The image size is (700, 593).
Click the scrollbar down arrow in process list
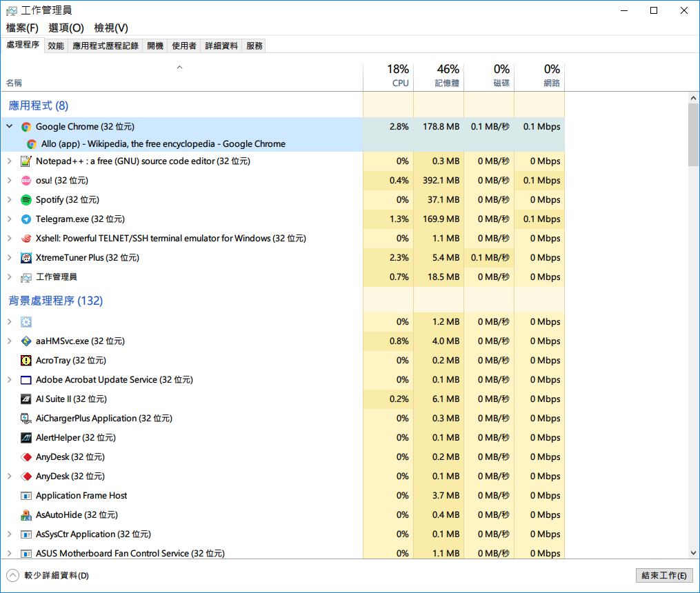[x=694, y=552]
